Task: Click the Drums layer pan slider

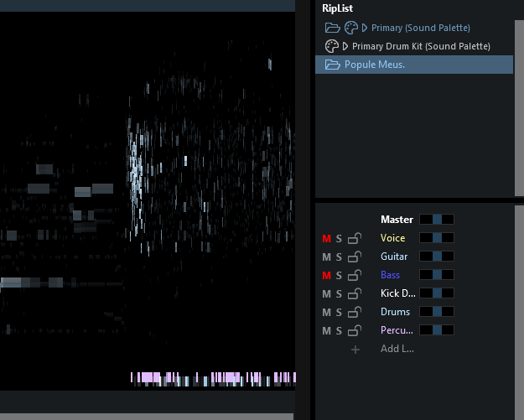Action: 437,311
